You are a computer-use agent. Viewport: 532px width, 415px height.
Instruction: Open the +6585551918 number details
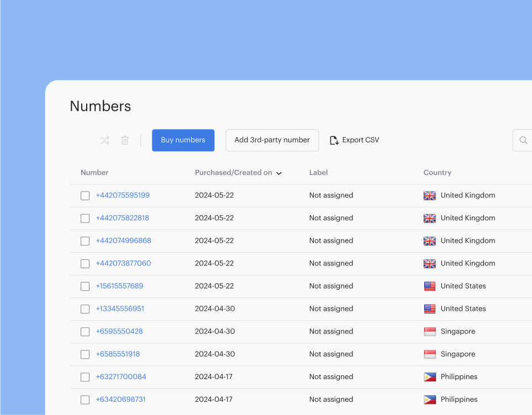pos(118,354)
